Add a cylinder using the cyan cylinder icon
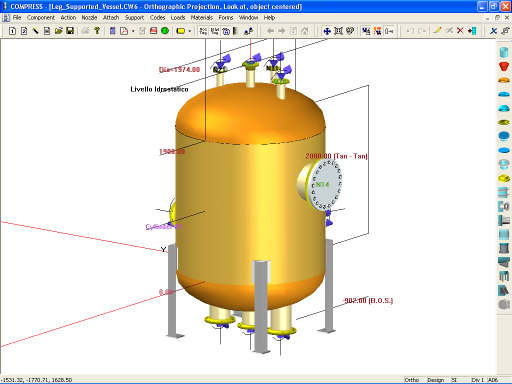The image size is (512, 384). pos(504,52)
